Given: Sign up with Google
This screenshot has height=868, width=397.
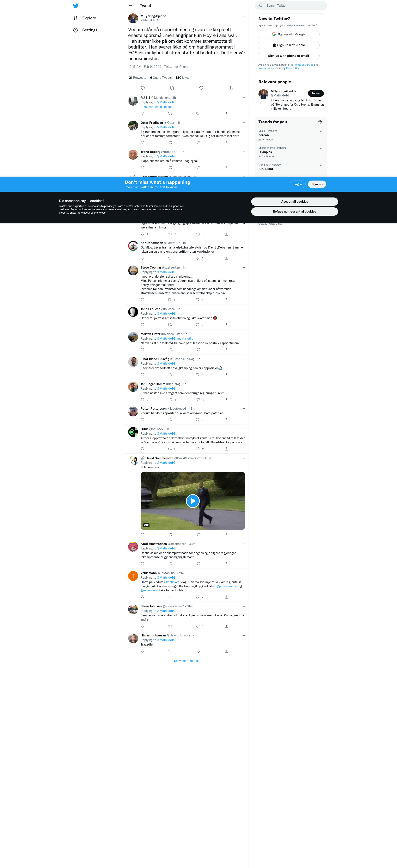Looking at the screenshot, I should [x=289, y=34].
